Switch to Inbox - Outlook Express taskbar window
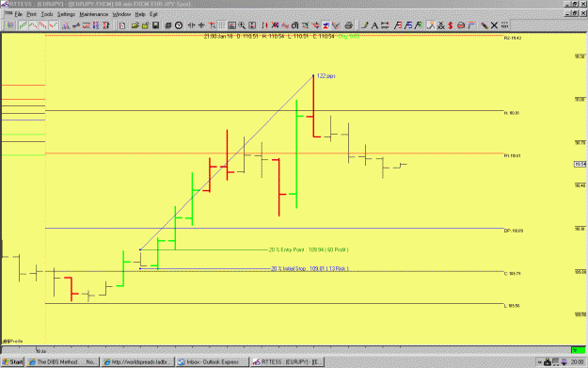The image size is (588, 368). (x=213, y=361)
